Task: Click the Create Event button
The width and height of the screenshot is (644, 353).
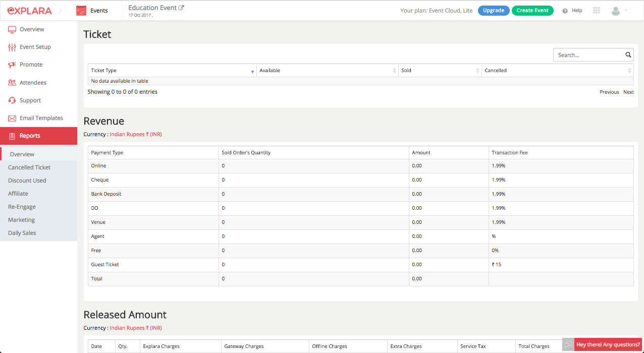Action: point(532,11)
